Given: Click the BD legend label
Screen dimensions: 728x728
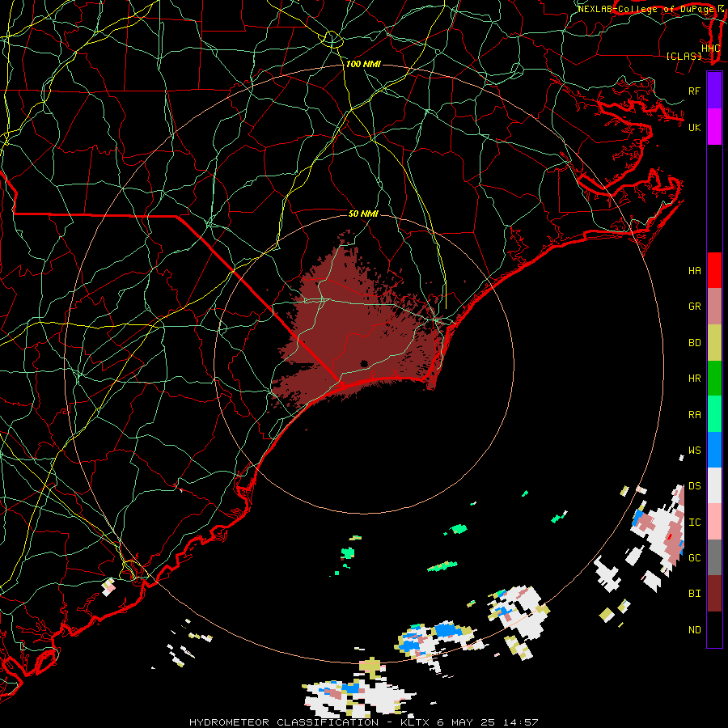Looking at the screenshot, I should pyautogui.click(x=694, y=343).
